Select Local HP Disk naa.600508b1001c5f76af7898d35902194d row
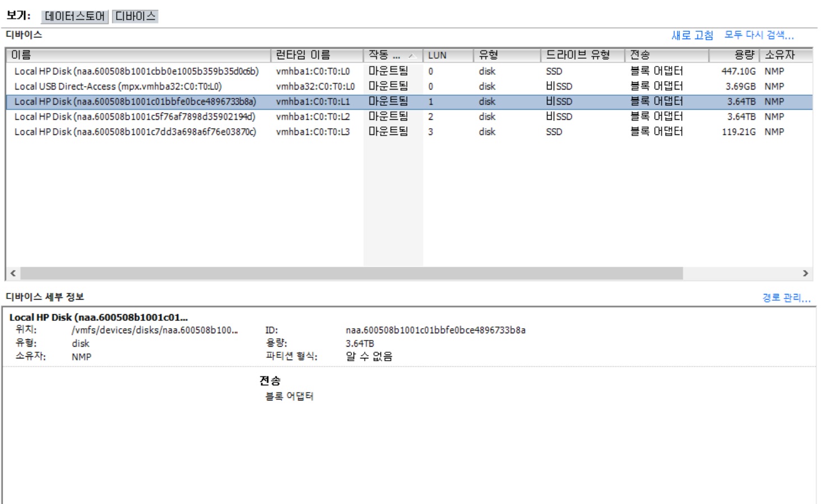 (x=409, y=116)
